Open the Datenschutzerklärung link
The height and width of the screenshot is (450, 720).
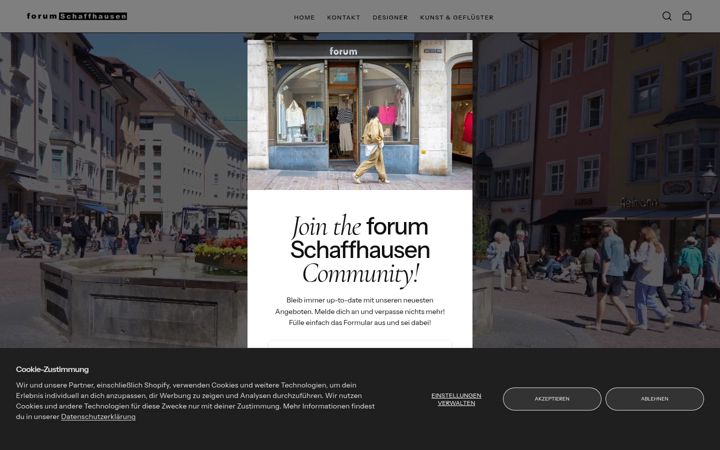[98, 417]
